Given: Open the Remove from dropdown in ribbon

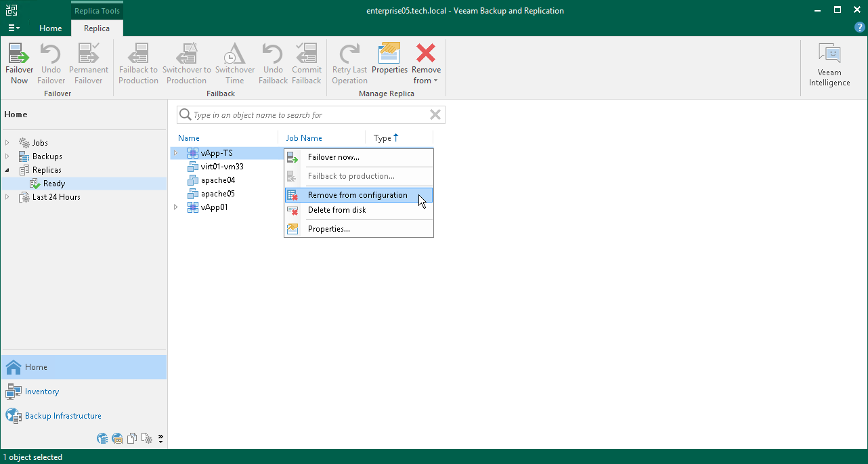Looking at the screenshot, I should [426, 64].
